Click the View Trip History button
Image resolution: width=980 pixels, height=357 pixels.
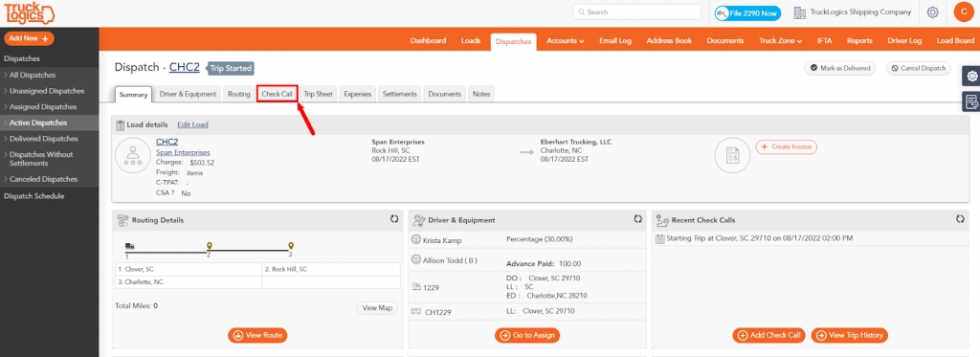[850, 335]
